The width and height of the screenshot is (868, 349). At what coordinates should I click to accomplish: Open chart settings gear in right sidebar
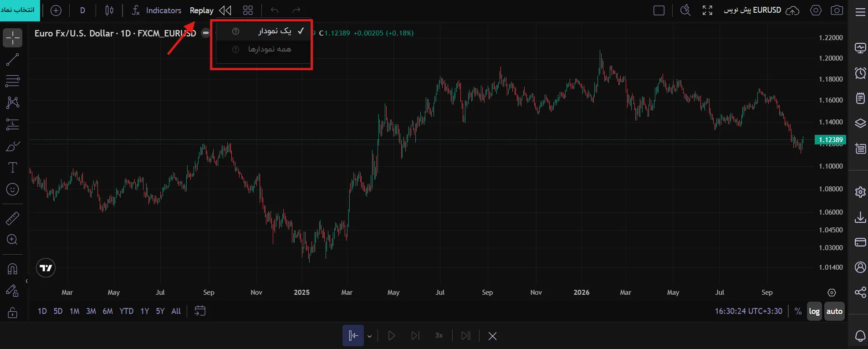pyautogui.click(x=860, y=192)
